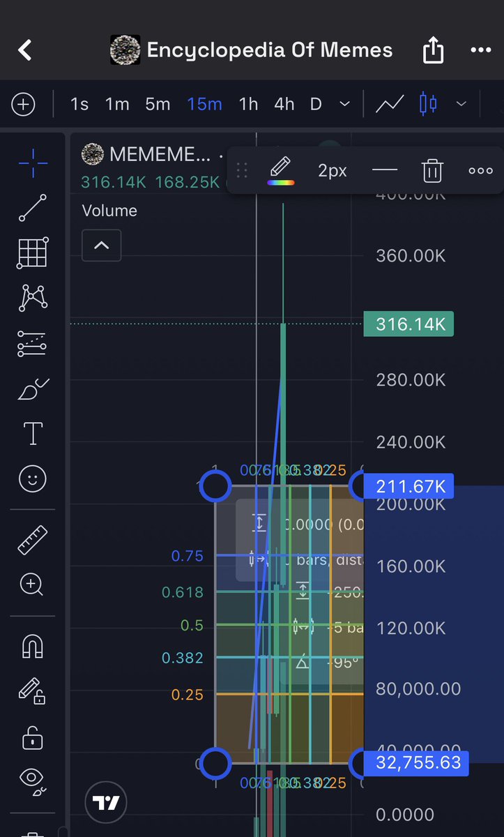This screenshot has width=504, height=837.
Task: Open the emoji icons tool
Action: click(33, 478)
